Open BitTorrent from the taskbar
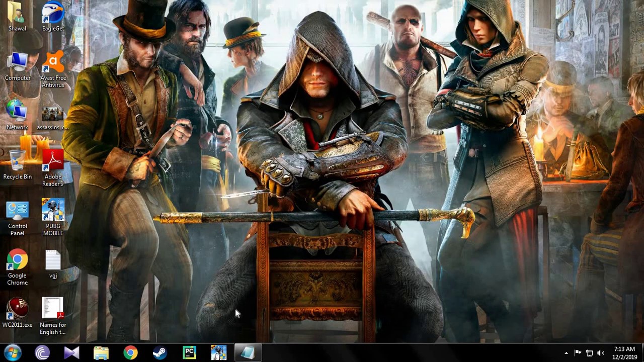Image resolution: width=644 pixels, height=362 pixels. [x=42, y=353]
